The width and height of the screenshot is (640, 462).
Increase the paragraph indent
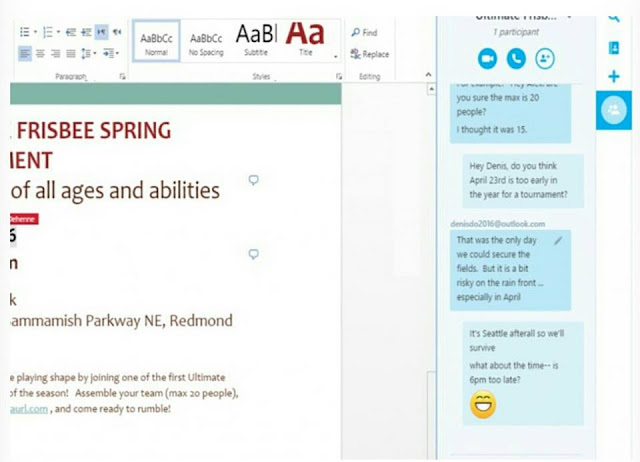click(x=86, y=32)
